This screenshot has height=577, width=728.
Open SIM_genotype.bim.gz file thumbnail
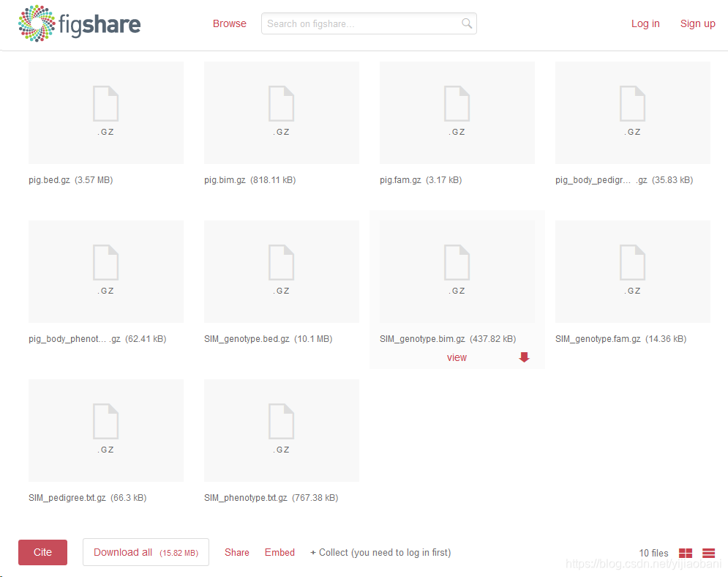coord(457,272)
